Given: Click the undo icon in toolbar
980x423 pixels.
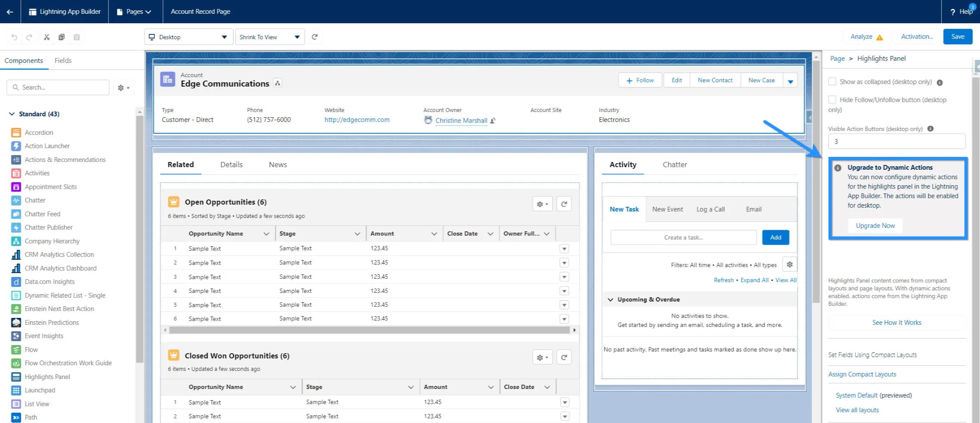Looking at the screenshot, I should point(14,37).
